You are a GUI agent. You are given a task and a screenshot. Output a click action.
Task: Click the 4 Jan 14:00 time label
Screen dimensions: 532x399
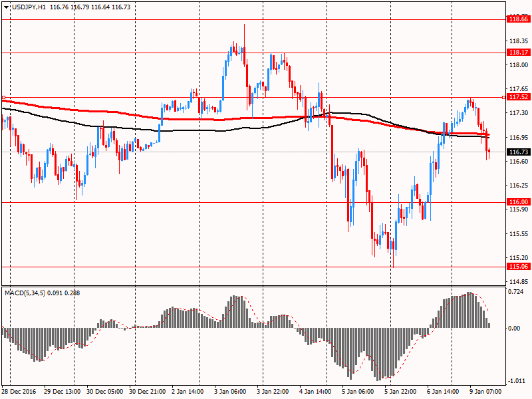[315, 391]
